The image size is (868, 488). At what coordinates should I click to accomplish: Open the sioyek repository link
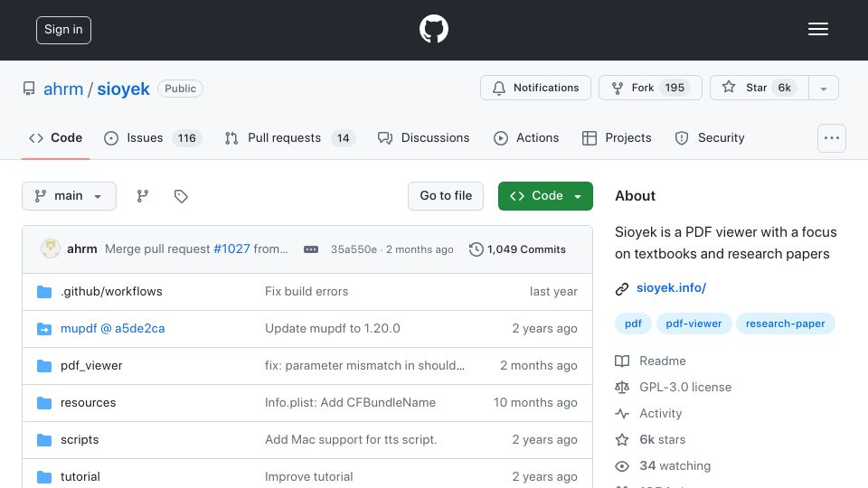124,89
